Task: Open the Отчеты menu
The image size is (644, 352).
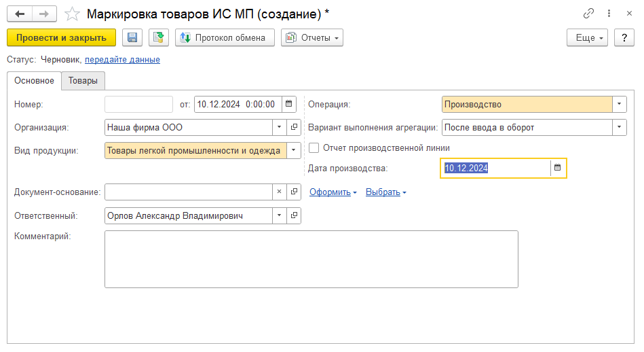Action: tap(312, 37)
